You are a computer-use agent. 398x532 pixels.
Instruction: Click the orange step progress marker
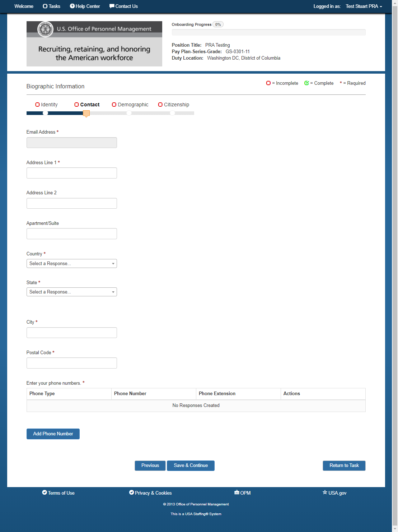point(86,114)
